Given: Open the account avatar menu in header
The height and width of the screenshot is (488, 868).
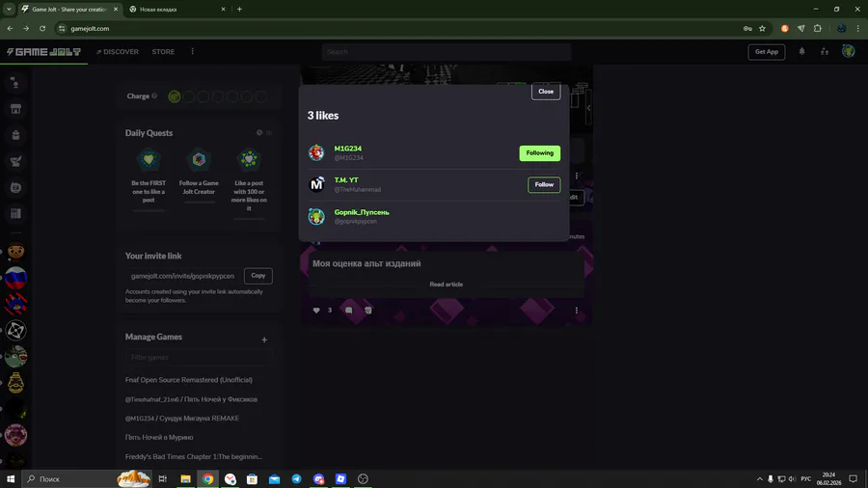Looking at the screenshot, I should (848, 51).
